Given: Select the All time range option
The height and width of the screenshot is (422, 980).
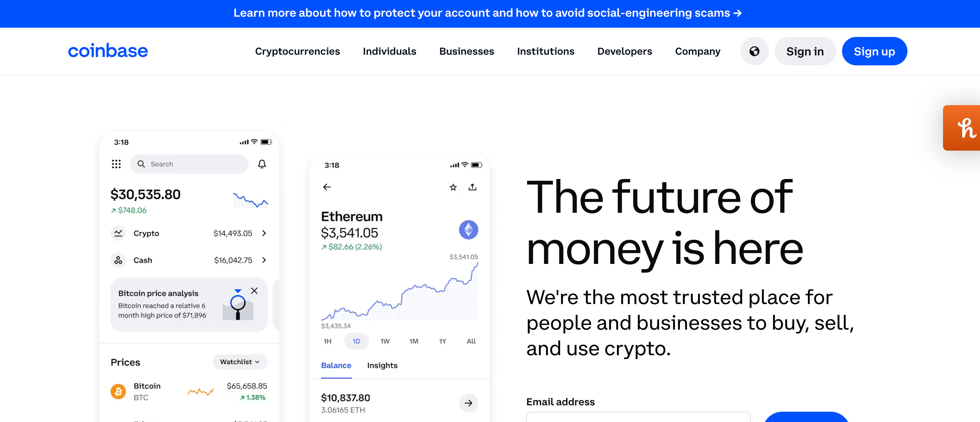Looking at the screenshot, I should 470,341.
